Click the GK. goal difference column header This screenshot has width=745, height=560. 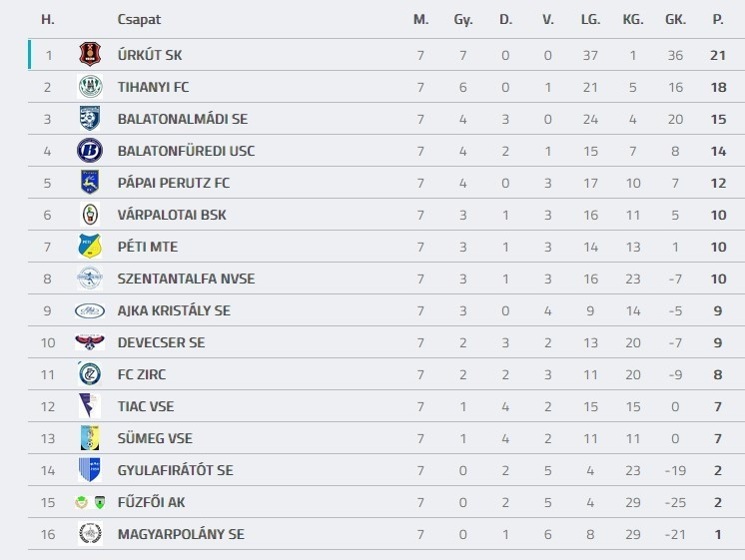675,19
